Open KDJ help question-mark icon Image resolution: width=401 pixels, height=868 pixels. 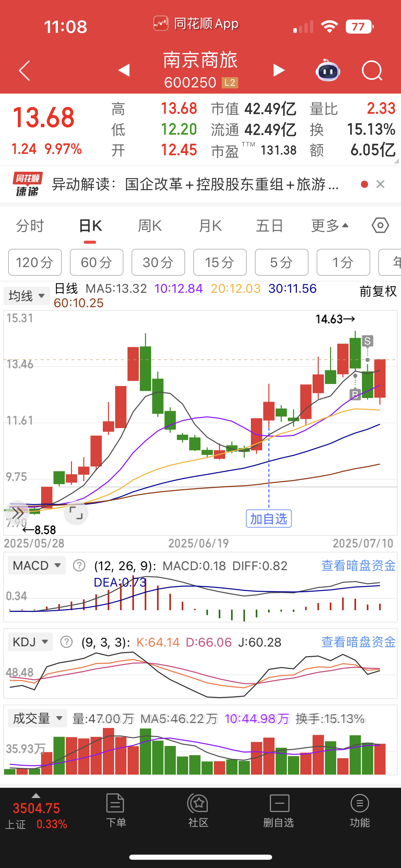coord(66,642)
